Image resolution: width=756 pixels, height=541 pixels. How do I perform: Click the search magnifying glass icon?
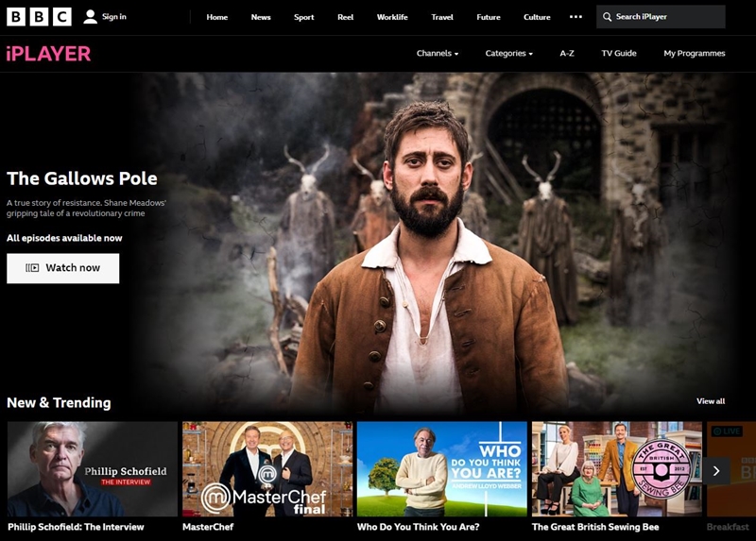[607, 17]
